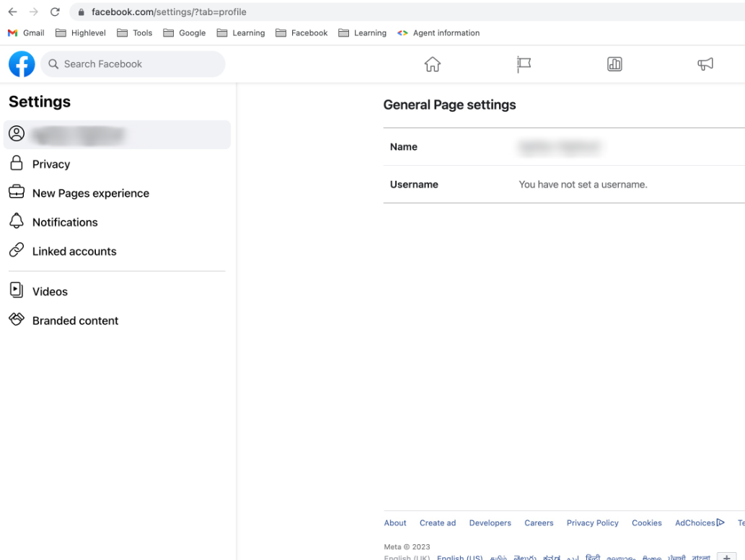Click the browser reload icon
The height and width of the screenshot is (560, 745).
coord(55,12)
